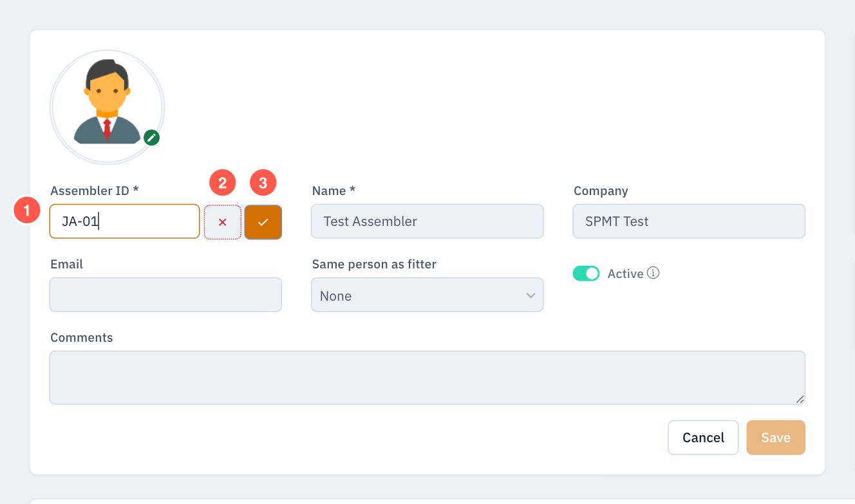Click the 'Assembler ID *' label
The image size is (855, 504).
click(x=95, y=191)
